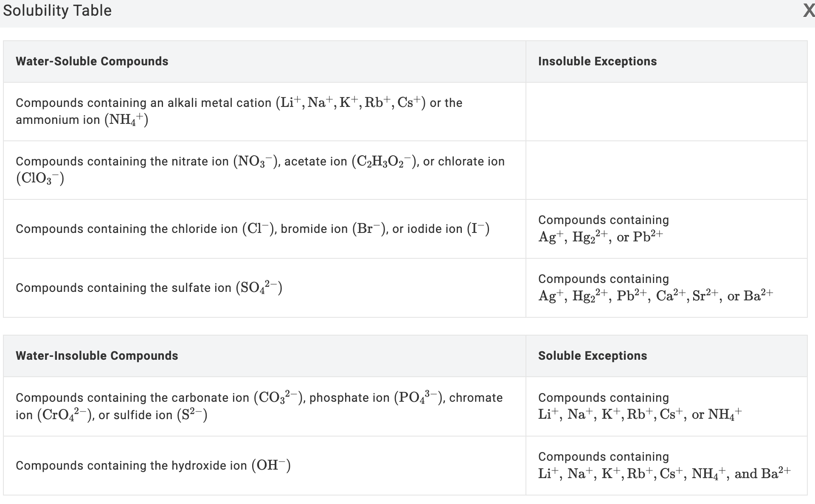Click the ammonium ion formula in first row
The height and width of the screenshot is (504, 815).
126,120
